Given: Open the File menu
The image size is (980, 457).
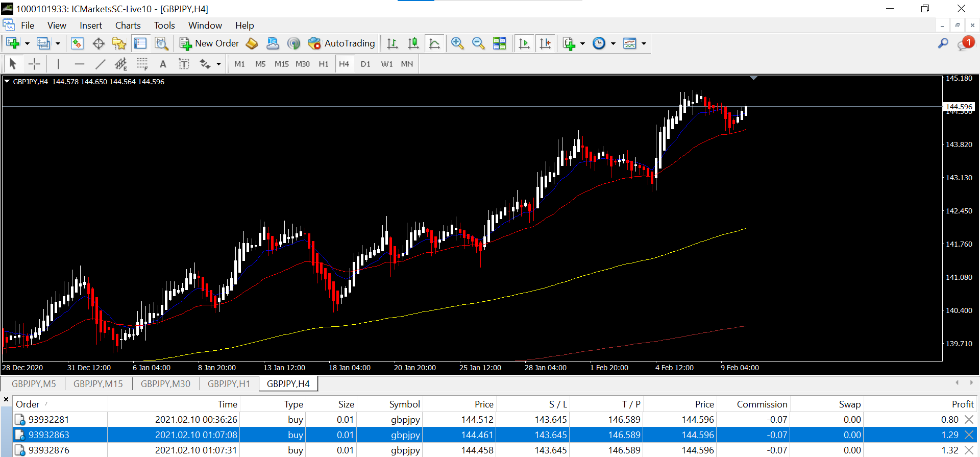Looking at the screenshot, I should click(x=28, y=26).
